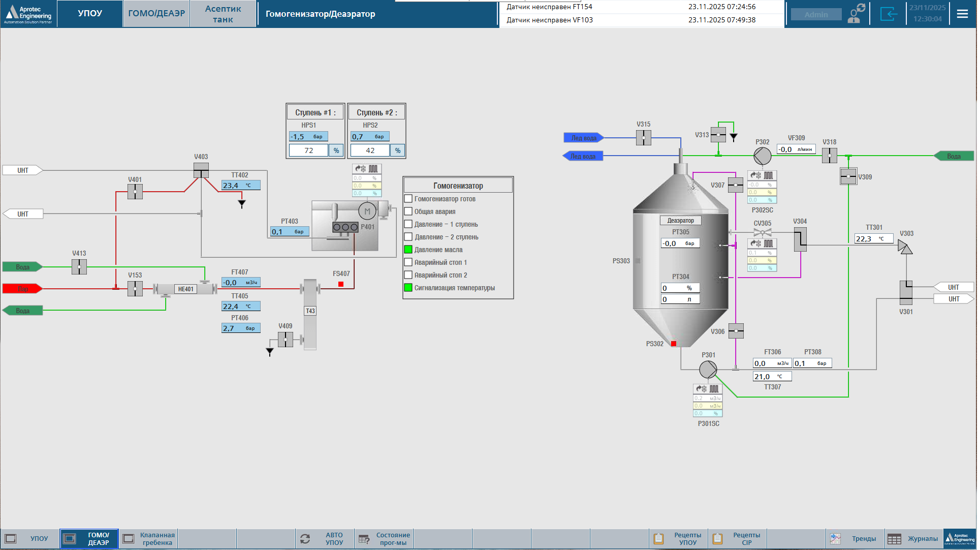Click valve V315 on ice water line
Viewport: 980px width, 550px height.
pyautogui.click(x=643, y=138)
